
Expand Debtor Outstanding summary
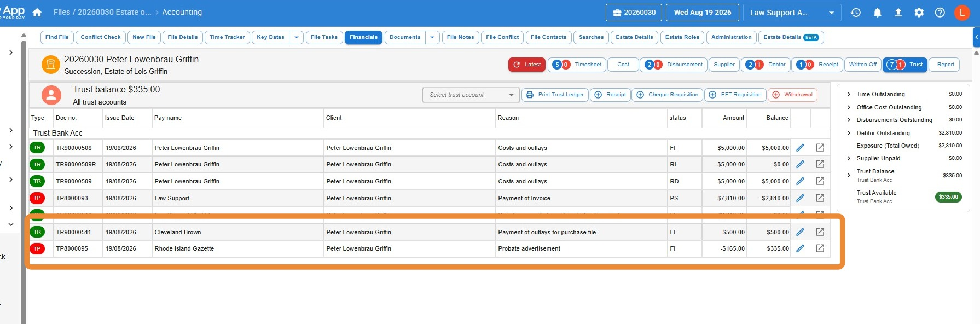[849, 133]
